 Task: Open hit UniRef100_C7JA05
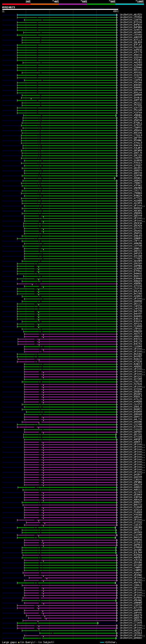[x=131, y=623]
